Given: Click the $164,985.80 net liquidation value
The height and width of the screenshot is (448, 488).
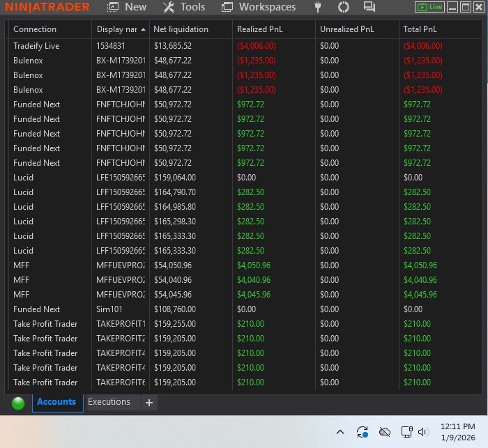Looking at the screenshot, I should pos(175,207).
